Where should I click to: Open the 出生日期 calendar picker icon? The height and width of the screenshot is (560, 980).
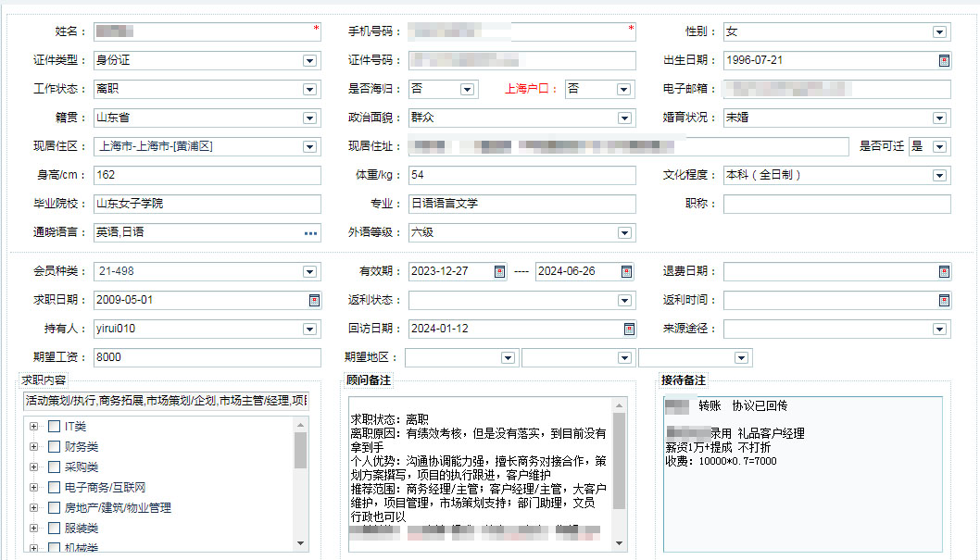coord(944,60)
